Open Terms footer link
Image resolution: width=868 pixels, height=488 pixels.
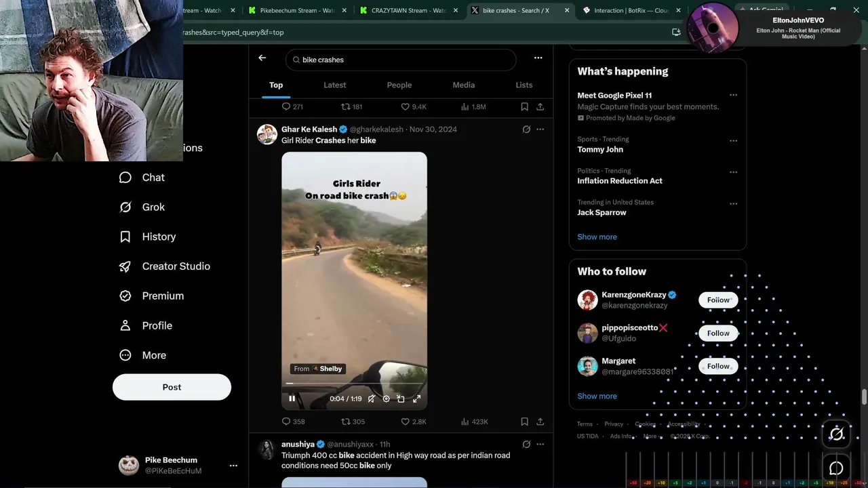click(585, 424)
